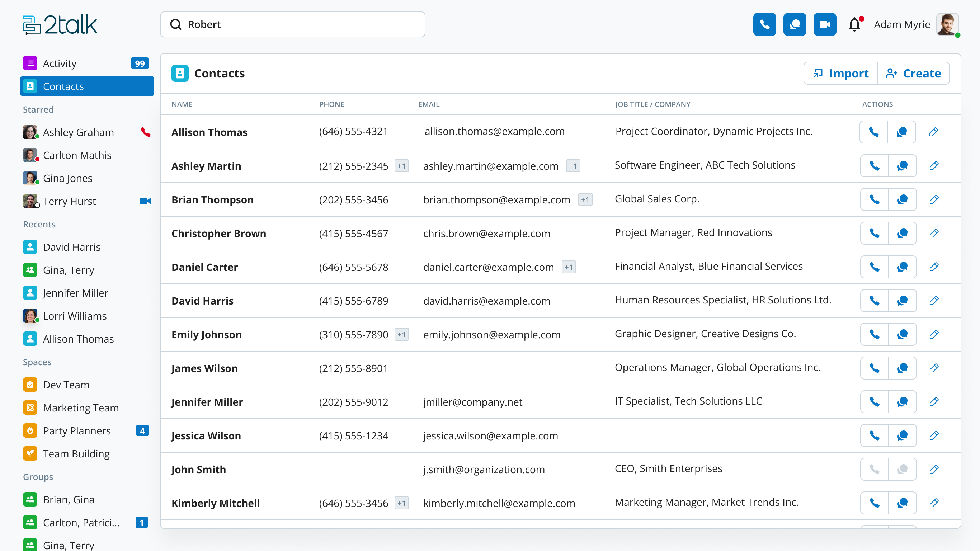This screenshot has height=551, width=980.
Task: Focus the search field containing Robert
Action: [x=292, y=24]
